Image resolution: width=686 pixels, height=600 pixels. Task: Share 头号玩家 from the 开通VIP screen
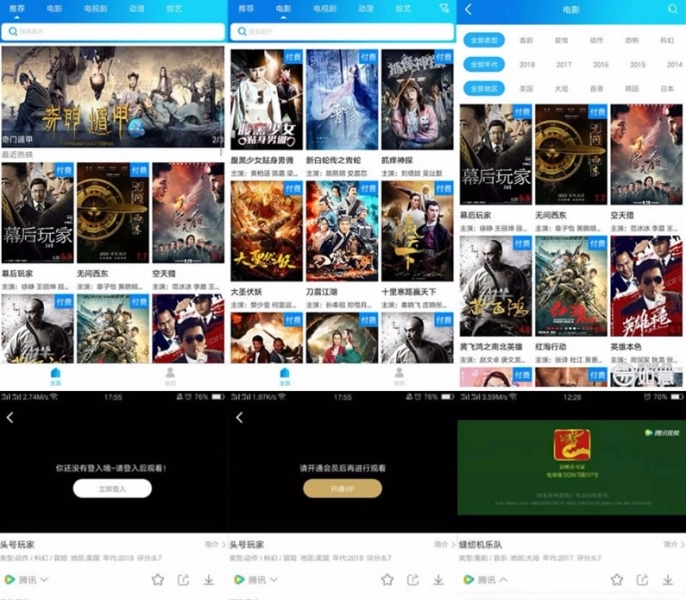tap(413, 580)
